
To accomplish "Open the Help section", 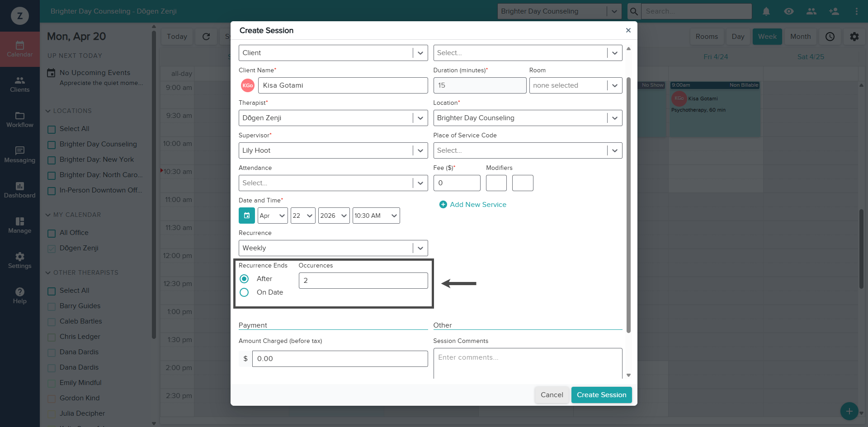I will [20, 296].
